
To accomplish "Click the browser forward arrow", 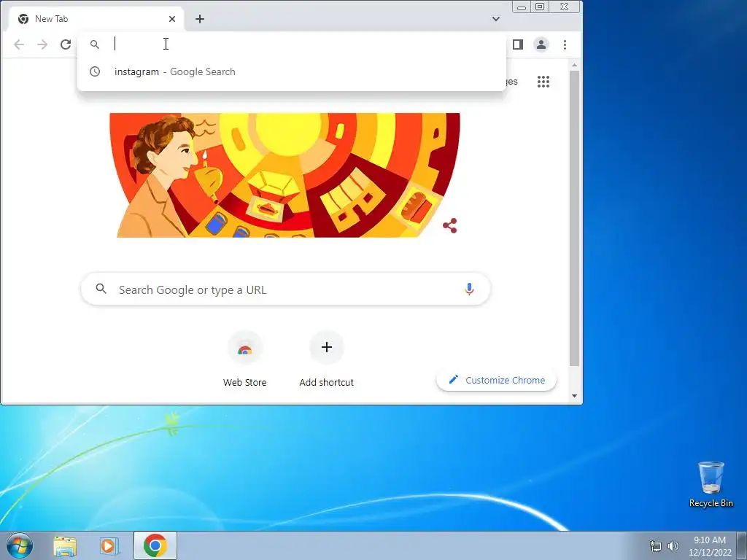I will (42, 44).
